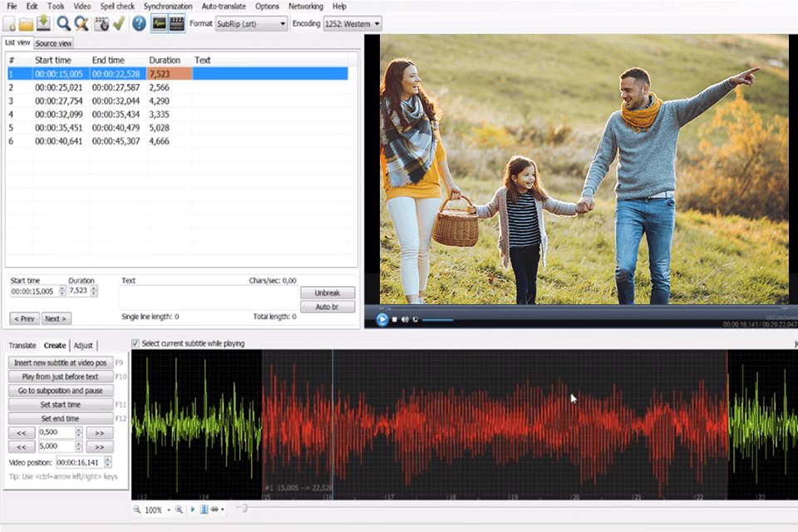The image size is (798, 532).
Task: Open Help via the question mark icon
Action: pyautogui.click(x=139, y=24)
